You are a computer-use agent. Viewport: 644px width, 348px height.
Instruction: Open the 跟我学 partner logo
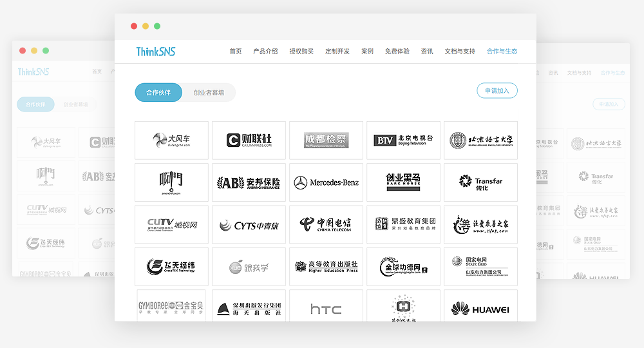click(x=249, y=267)
